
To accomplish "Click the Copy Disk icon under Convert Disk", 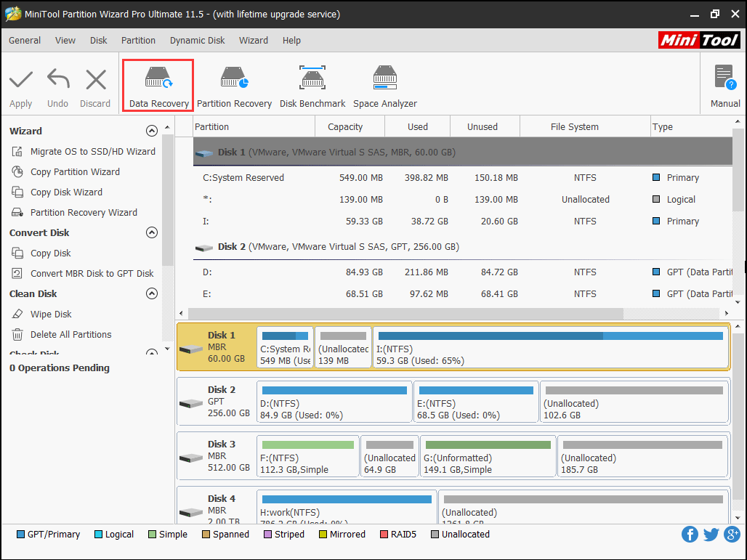I will coord(17,253).
